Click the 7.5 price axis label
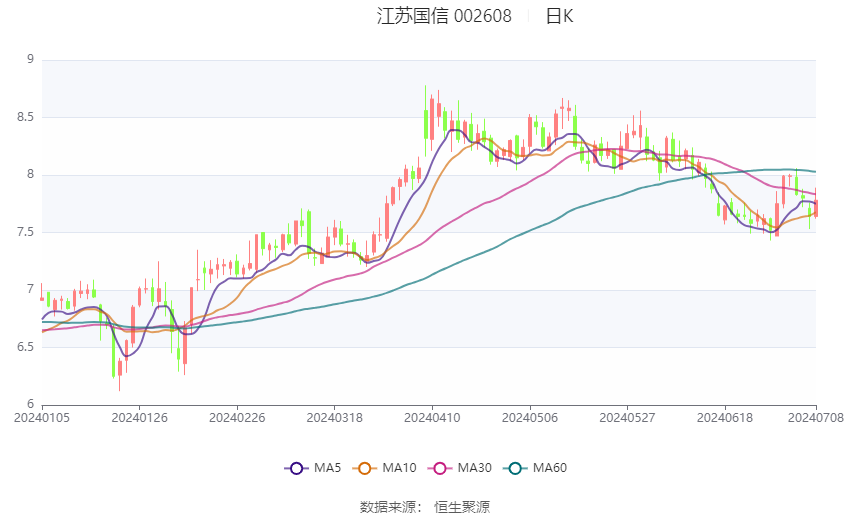Viewport: 850px width, 517px height. point(25,232)
